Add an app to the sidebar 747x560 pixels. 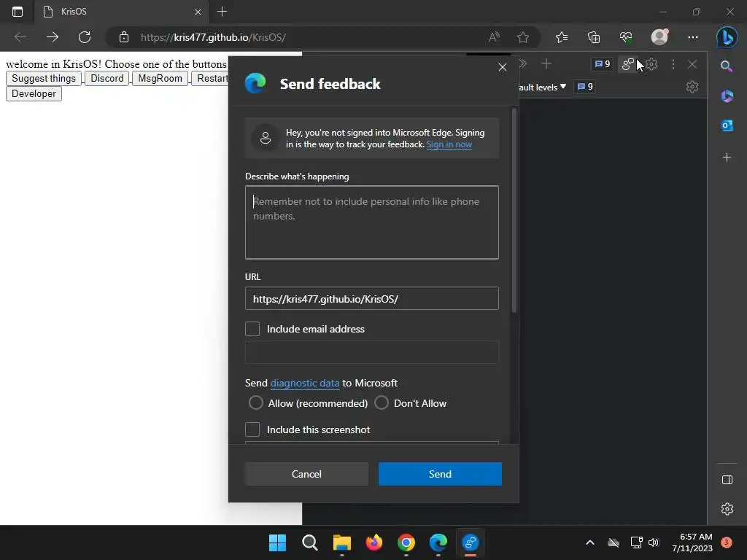click(727, 157)
